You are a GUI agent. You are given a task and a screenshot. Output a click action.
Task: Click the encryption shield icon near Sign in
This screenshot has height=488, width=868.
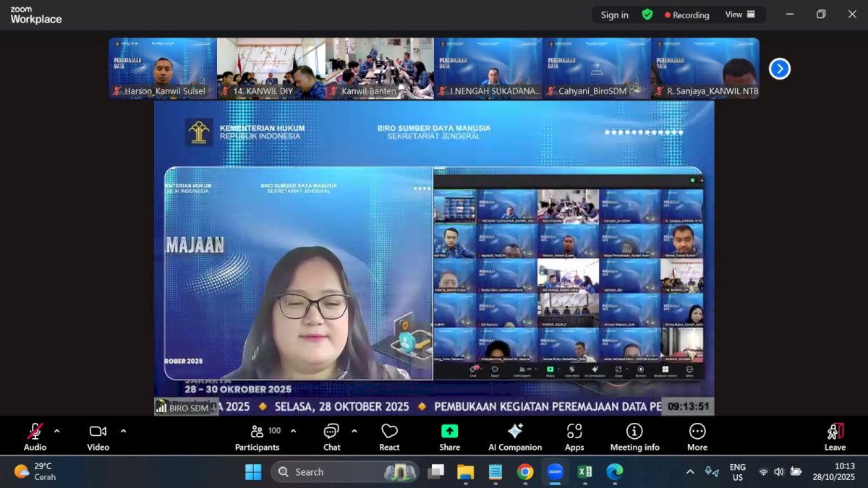(x=647, y=14)
